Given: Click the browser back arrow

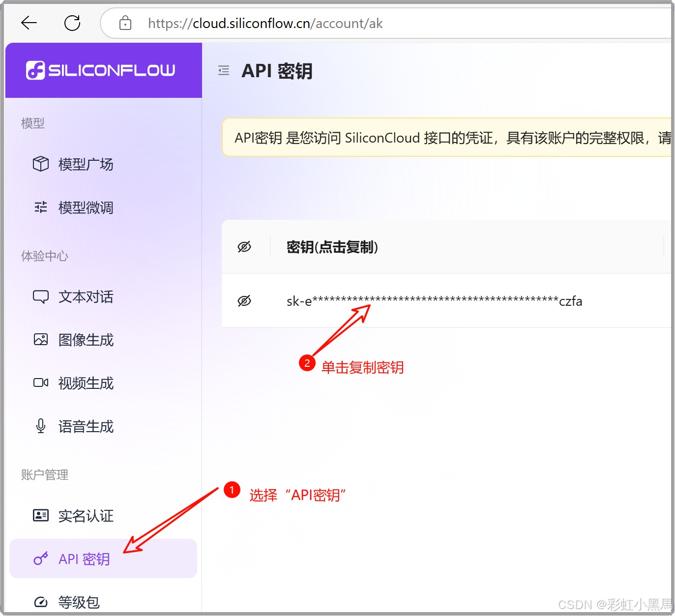Looking at the screenshot, I should click(29, 23).
